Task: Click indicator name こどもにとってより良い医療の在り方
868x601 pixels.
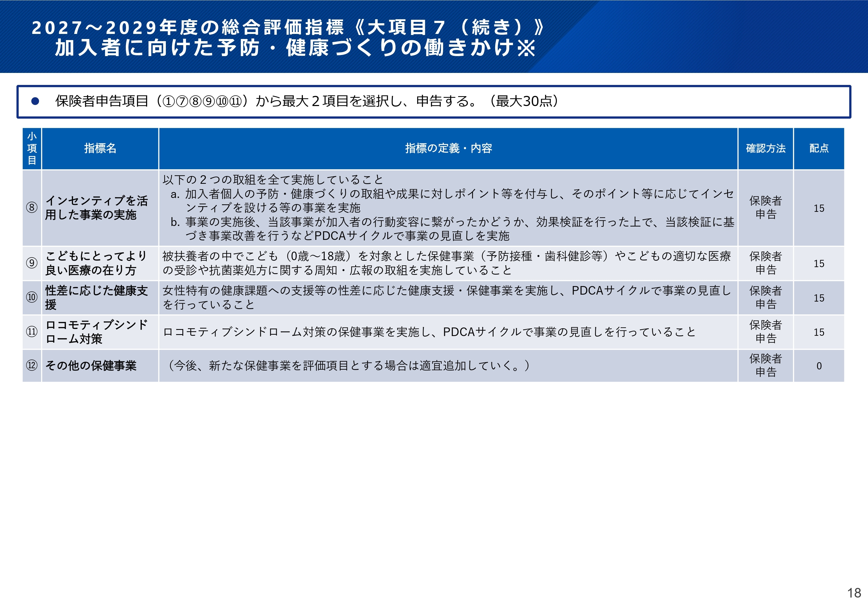Action: coord(96,263)
